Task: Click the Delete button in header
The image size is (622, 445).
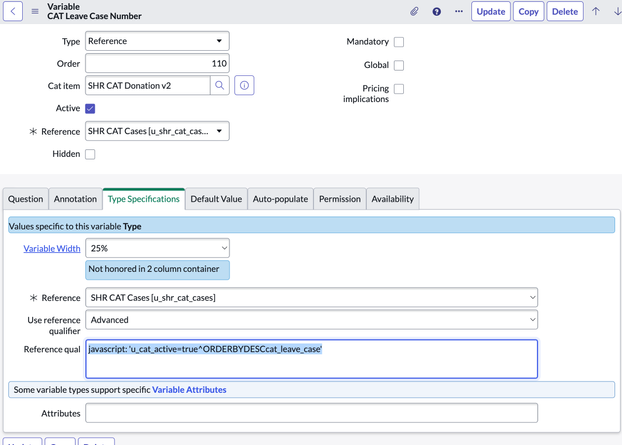Action: tap(565, 12)
